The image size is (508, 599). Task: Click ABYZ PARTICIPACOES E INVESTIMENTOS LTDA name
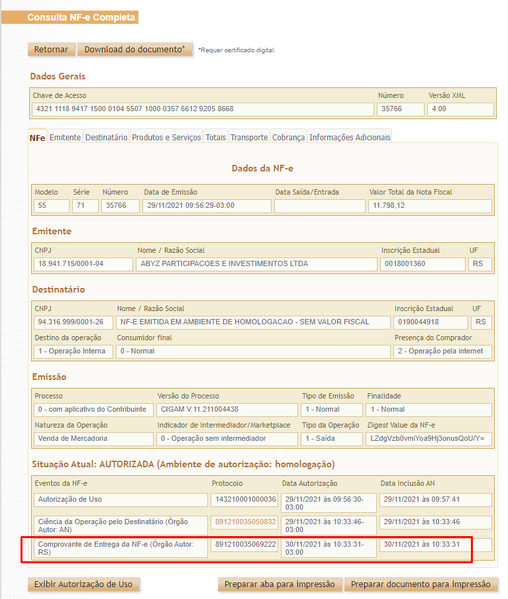pos(256,264)
